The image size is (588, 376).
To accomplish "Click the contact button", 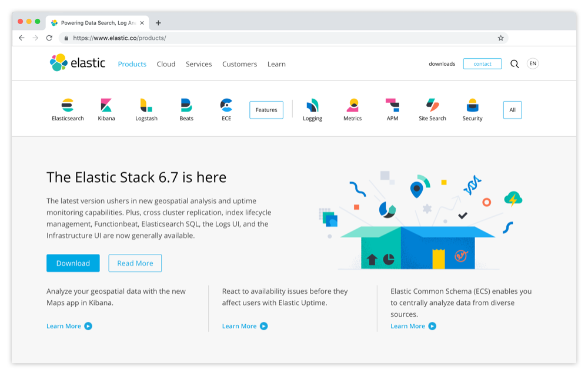I will click(x=482, y=64).
